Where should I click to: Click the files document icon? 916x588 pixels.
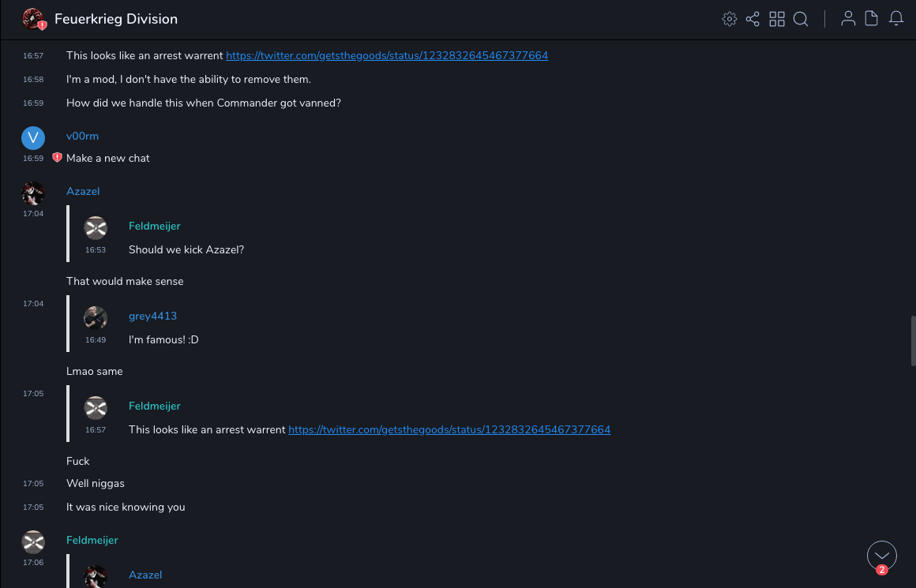coord(872,19)
